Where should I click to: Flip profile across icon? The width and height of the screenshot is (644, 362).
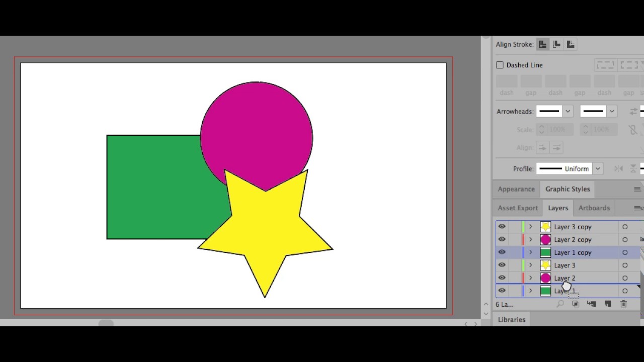633,168
